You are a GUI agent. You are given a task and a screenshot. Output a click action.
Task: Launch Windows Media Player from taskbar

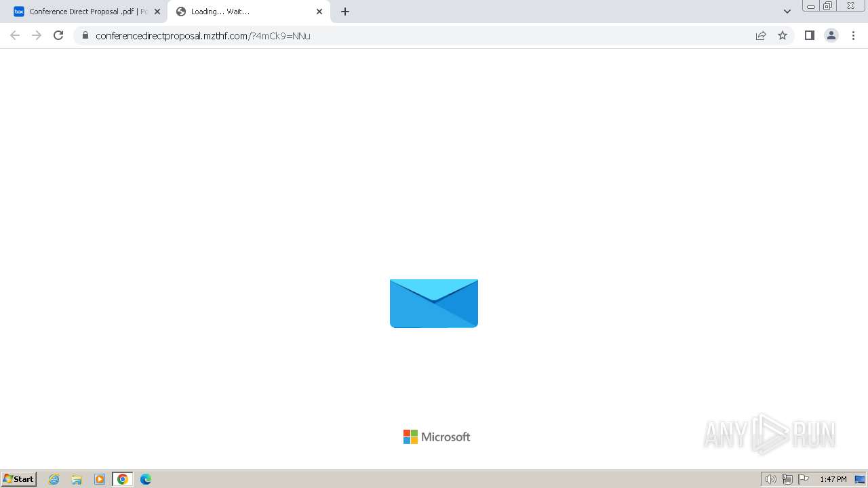pos(100,479)
